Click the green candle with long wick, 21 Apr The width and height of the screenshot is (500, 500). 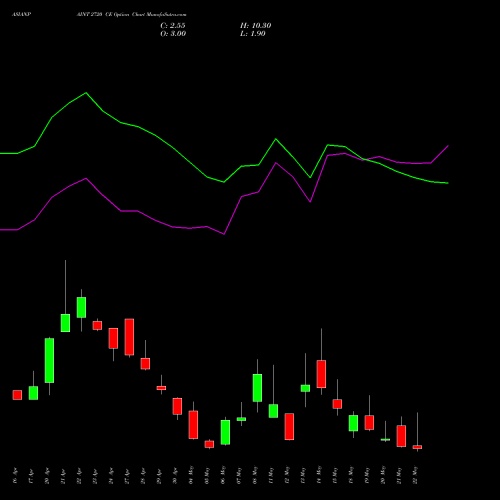coord(65,323)
